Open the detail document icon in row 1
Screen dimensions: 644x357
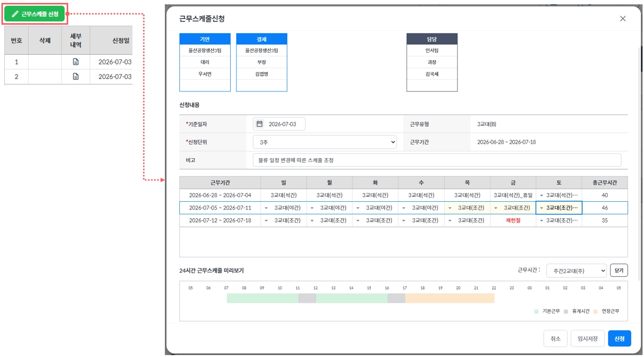click(x=75, y=62)
